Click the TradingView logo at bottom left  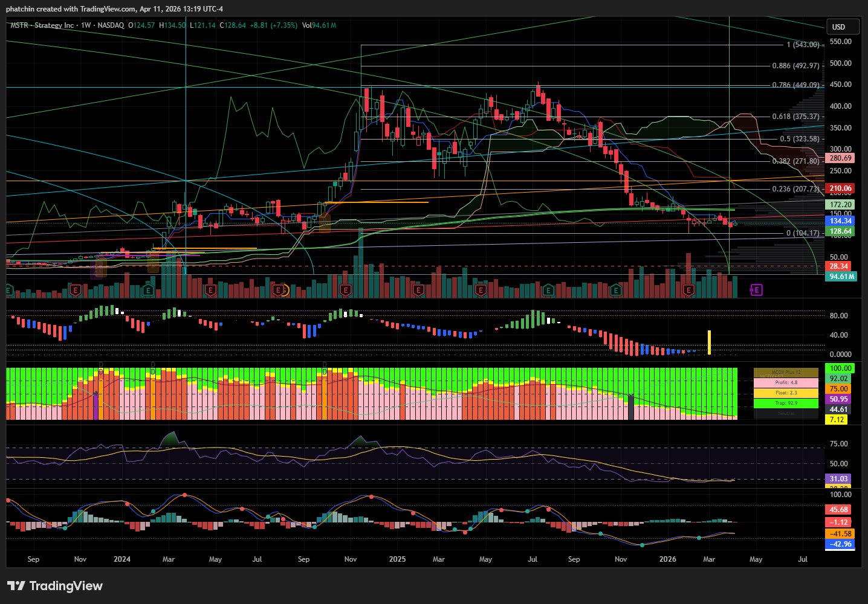click(x=55, y=586)
